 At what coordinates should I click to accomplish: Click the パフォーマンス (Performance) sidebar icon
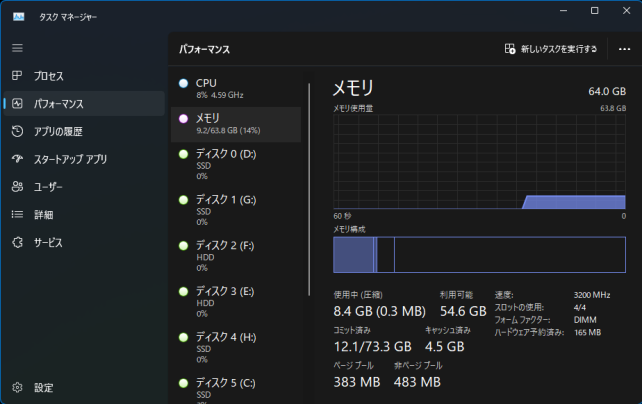click(17, 103)
